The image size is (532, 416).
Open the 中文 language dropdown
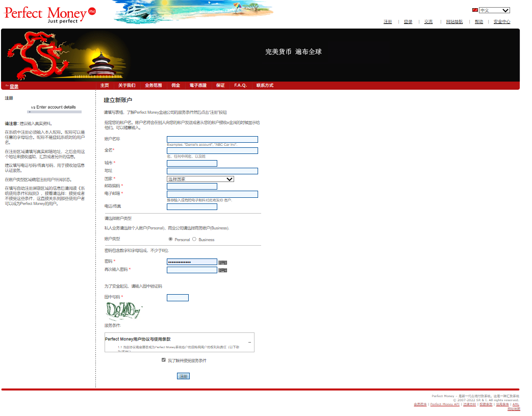tap(494, 10)
